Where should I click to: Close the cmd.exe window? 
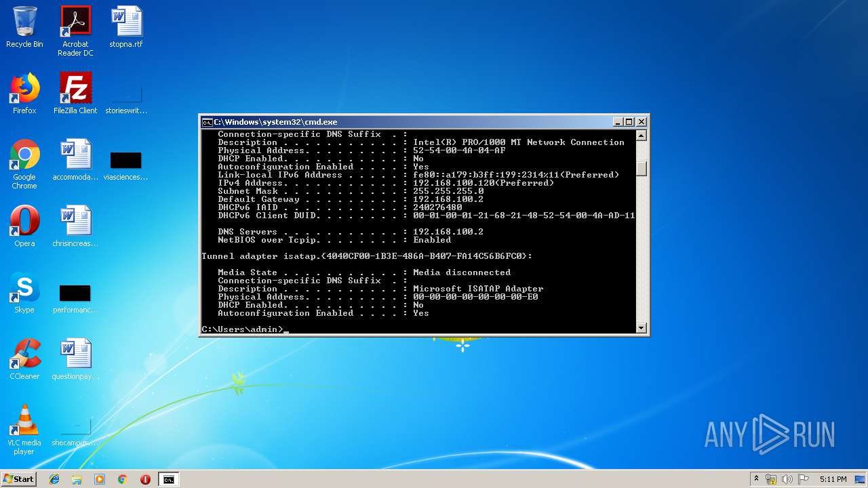[642, 122]
